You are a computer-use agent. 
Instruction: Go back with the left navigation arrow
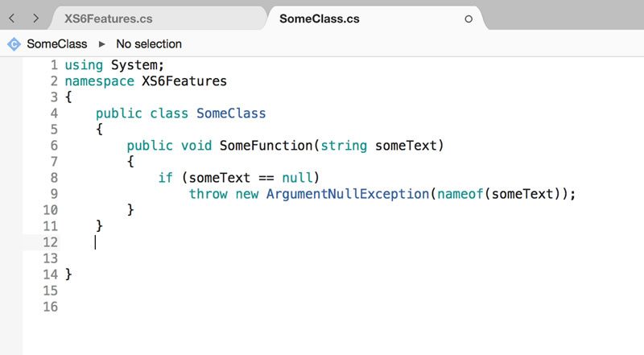pos(12,18)
